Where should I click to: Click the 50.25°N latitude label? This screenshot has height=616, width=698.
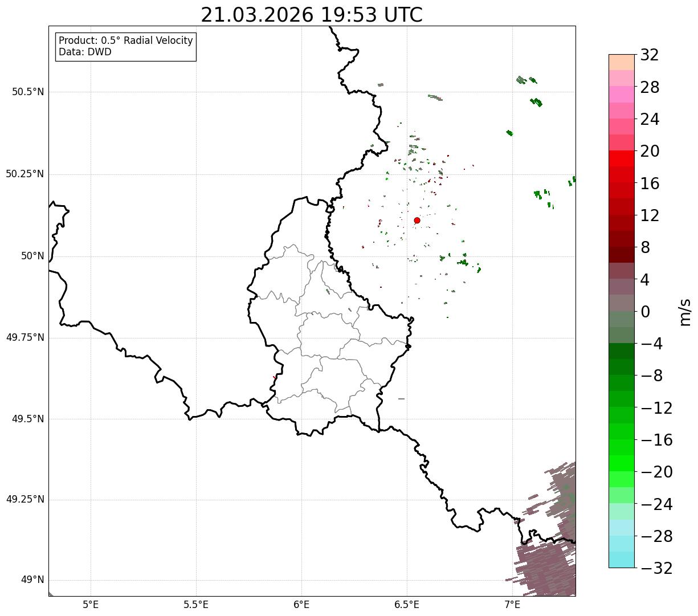(25, 174)
